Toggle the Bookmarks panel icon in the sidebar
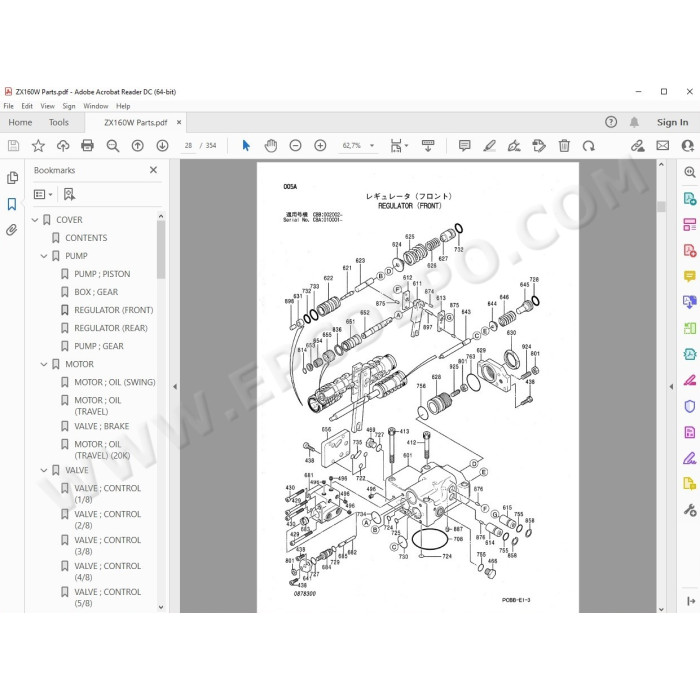 click(12, 204)
